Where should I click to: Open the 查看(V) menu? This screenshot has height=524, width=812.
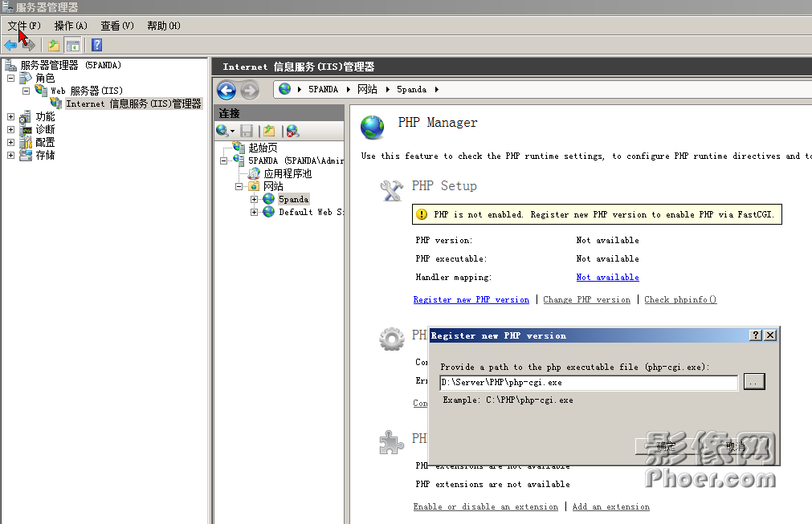(x=117, y=26)
